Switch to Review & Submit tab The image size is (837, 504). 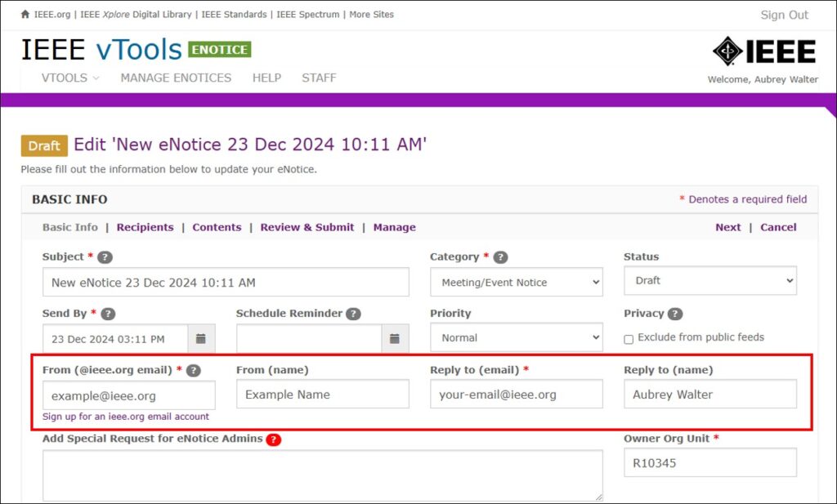pyautogui.click(x=307, y=227)
